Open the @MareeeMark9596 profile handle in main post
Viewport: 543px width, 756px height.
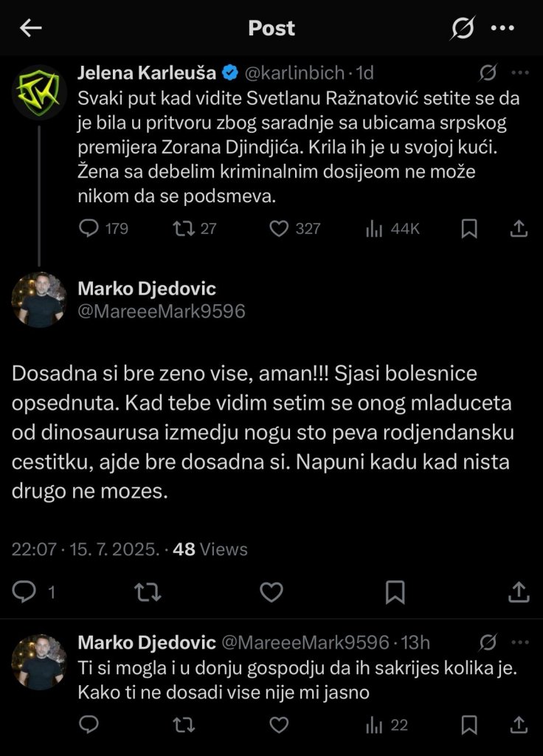pos(162,312)
